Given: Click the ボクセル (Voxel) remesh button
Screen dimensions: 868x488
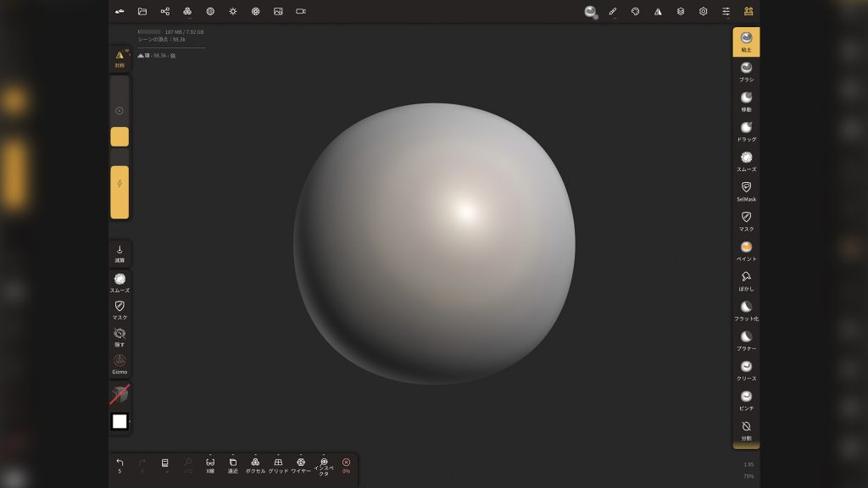Looking at the screenshot, I should point(255,465).
